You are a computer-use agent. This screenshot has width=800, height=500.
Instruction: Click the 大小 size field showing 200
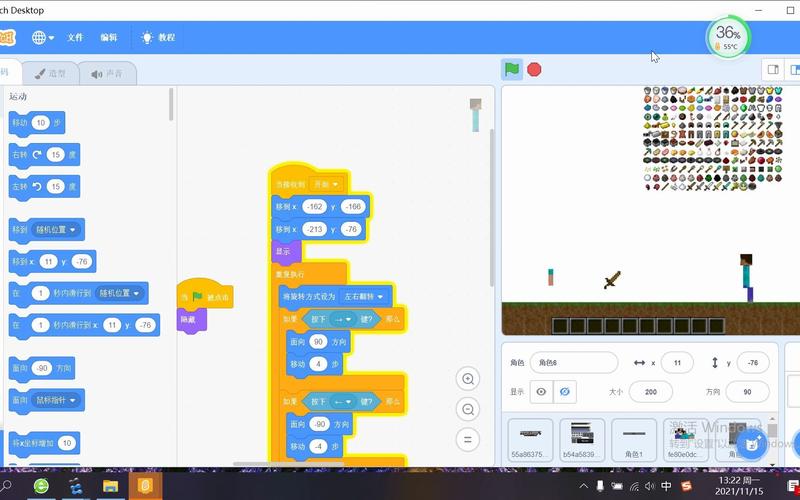[x=651, y=392]
